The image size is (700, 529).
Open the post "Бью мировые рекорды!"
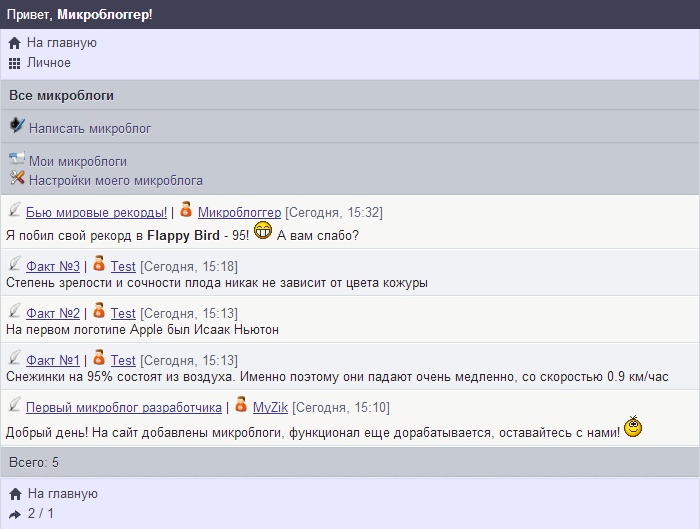(96, 212)
